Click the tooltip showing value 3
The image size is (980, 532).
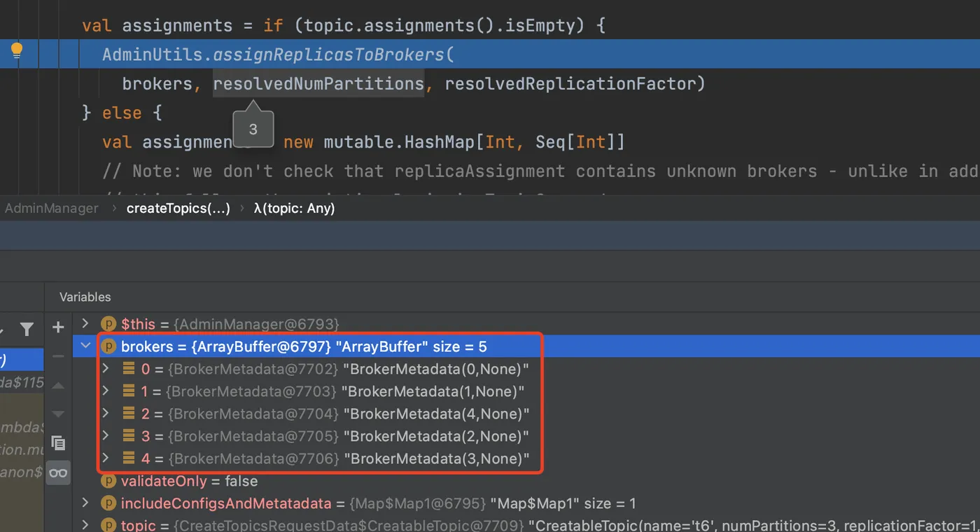pos(253,129)
